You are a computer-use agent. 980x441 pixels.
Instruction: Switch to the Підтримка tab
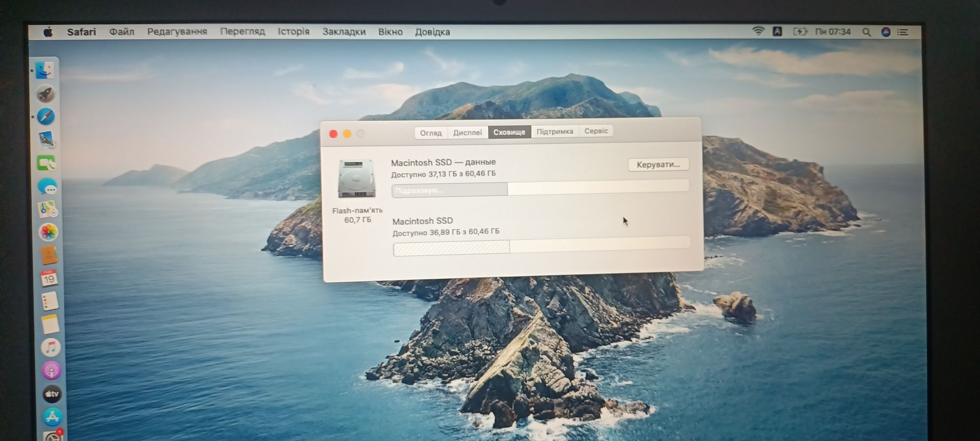pyautogui.click(x=555, y=131)
